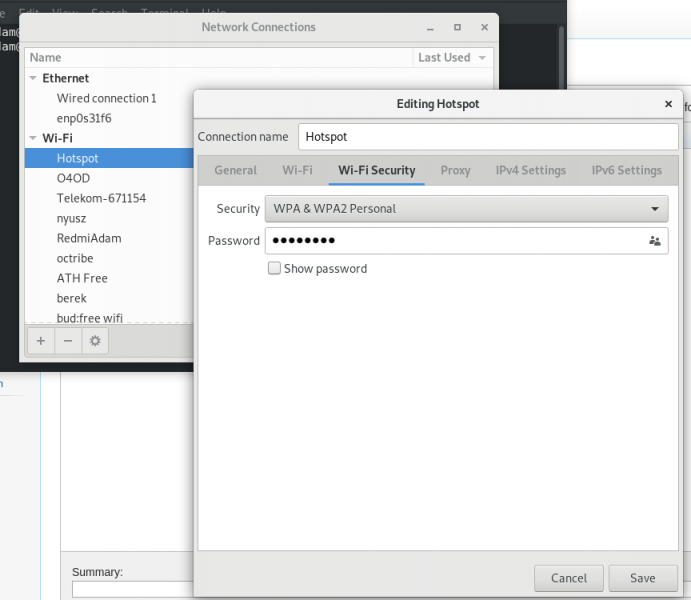Click the remove connection minus icon
Image resolution: width=691 pixels, height=600 pixels.
click(x=68, y=341)
